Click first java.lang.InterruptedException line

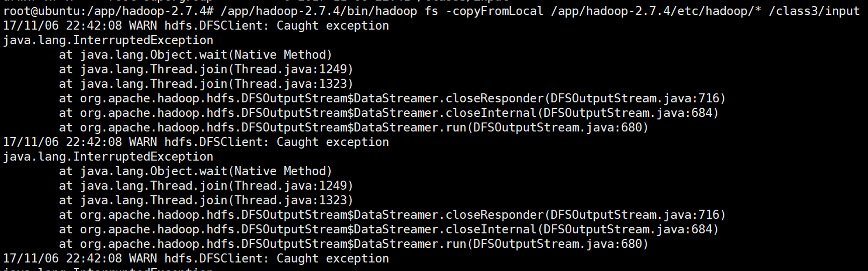coord(108,40)
